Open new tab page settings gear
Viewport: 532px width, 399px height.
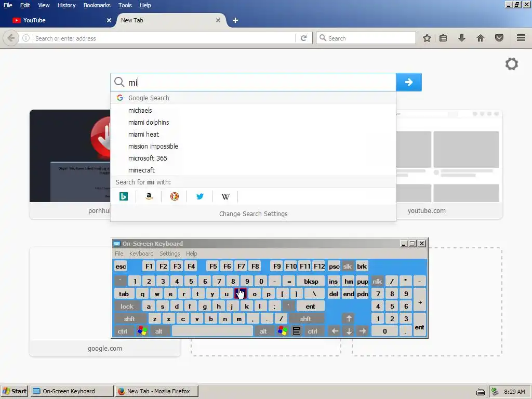(512, 64)
